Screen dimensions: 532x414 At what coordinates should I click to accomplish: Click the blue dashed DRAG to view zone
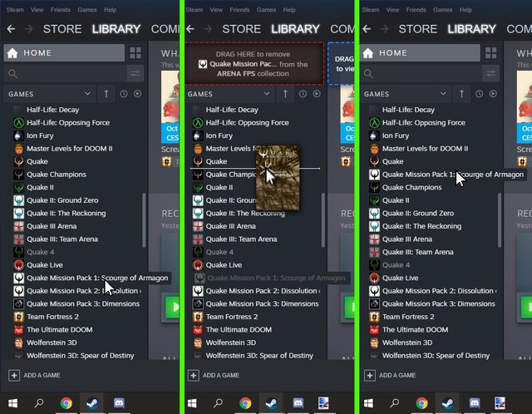[x=341, y=63]
